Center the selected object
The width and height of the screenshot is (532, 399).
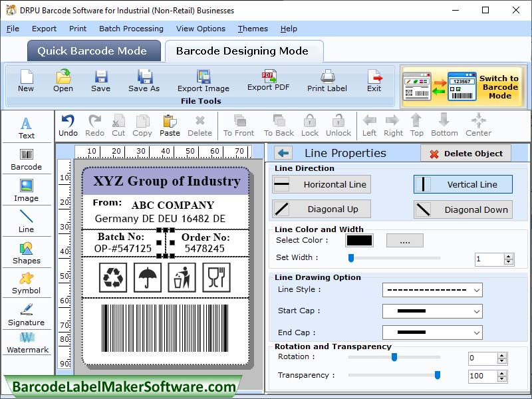[x=478, y=126]
